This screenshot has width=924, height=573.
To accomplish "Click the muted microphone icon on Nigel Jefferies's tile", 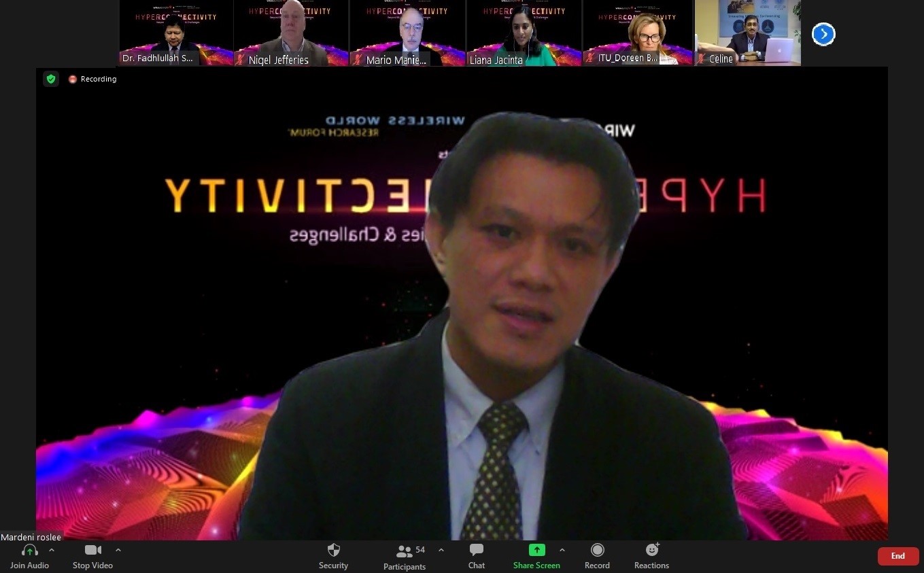I will [x=239, y=60].
